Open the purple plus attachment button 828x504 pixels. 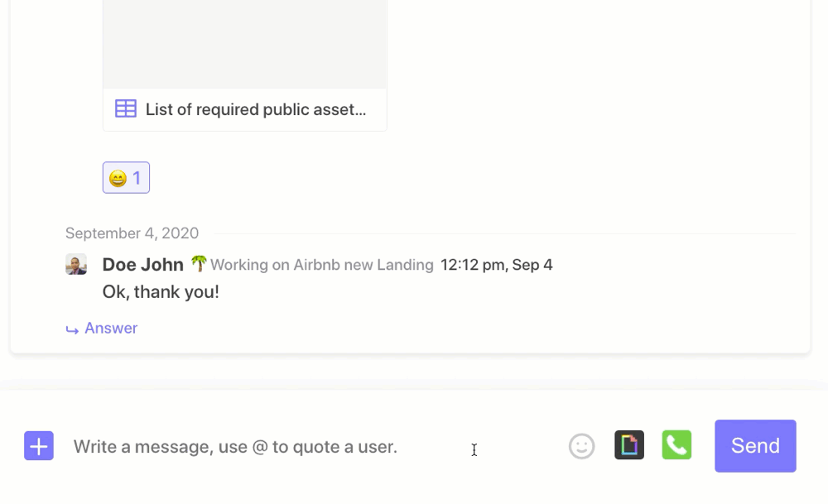39,446
